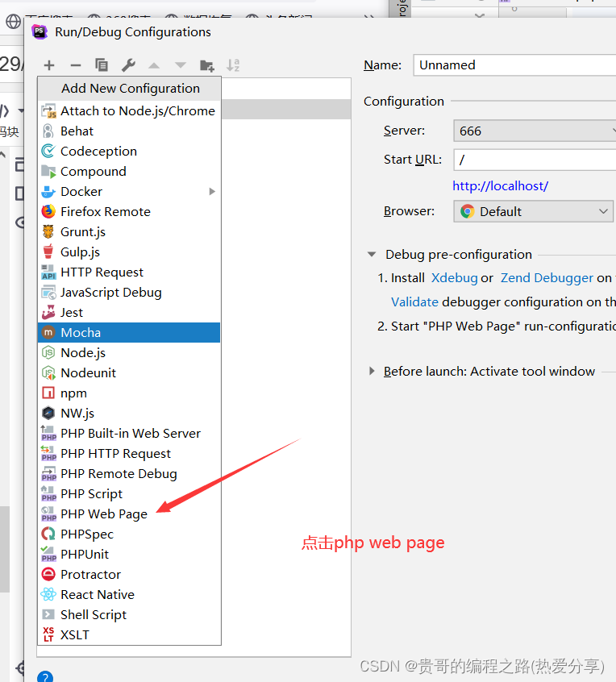Select PHP Remote Debug configuration
The image size is (616, 682).
[x=119, y=474]
